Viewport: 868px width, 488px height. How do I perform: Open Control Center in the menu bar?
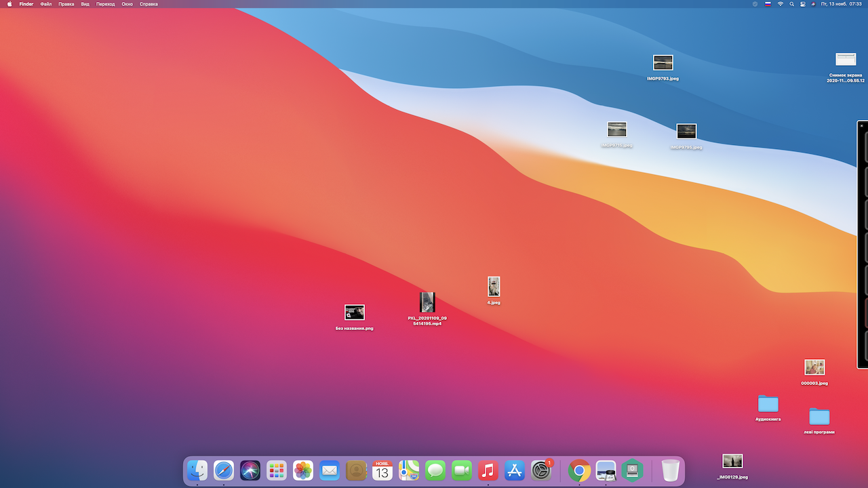(803, 4)
